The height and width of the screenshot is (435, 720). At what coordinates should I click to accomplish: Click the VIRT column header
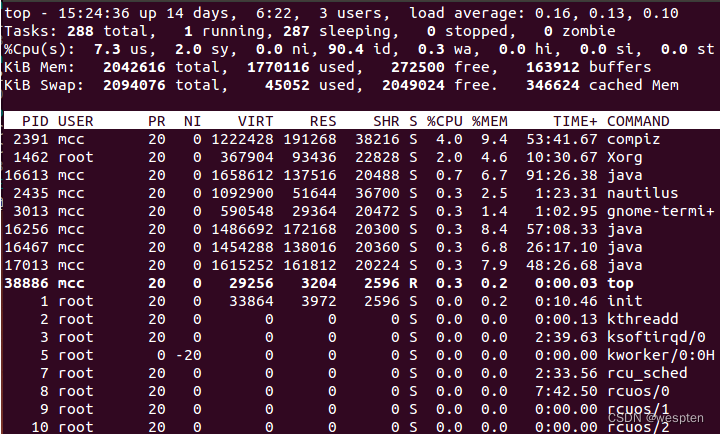point(256,121)
